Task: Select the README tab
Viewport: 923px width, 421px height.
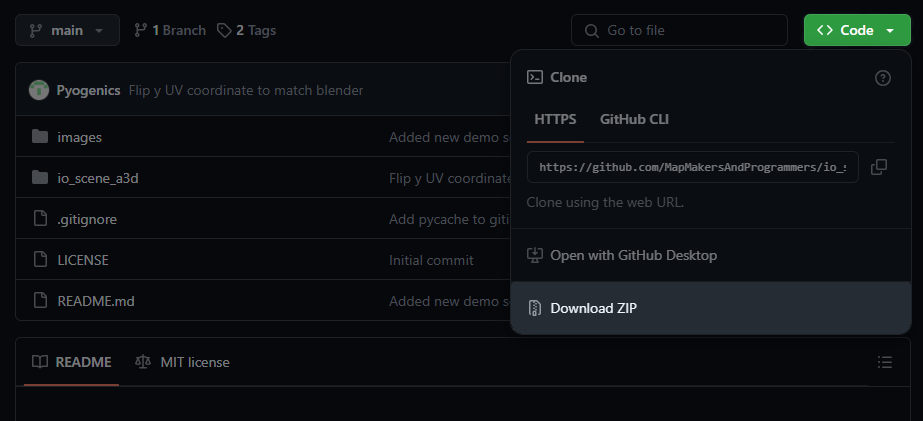Action: (71, 362)
